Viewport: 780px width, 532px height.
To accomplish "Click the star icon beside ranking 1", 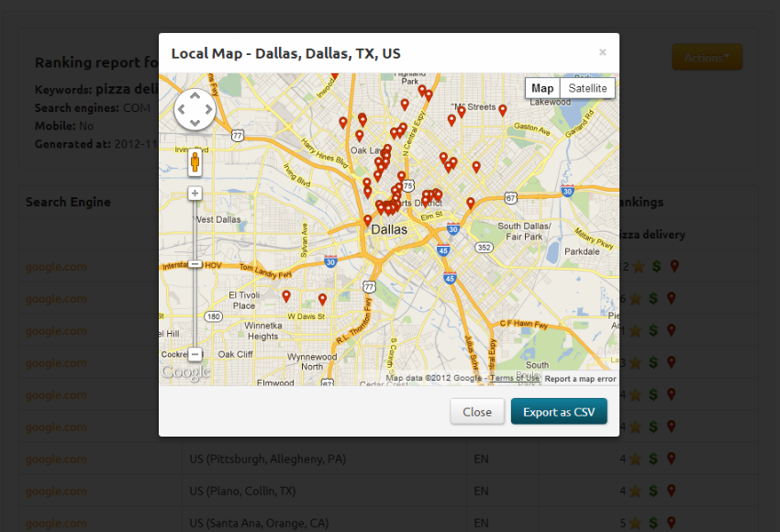I will point(635,331).
